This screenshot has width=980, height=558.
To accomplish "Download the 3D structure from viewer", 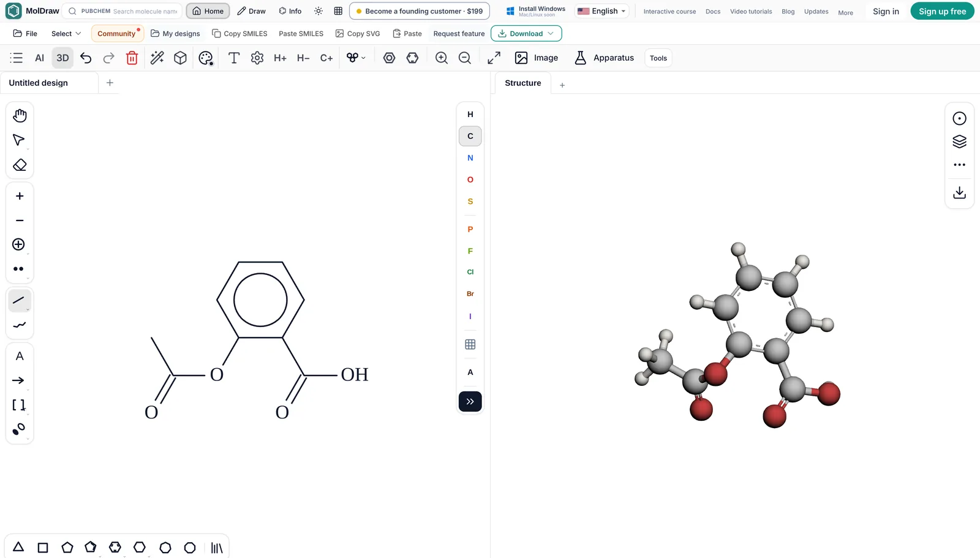I will pos(960,193).
